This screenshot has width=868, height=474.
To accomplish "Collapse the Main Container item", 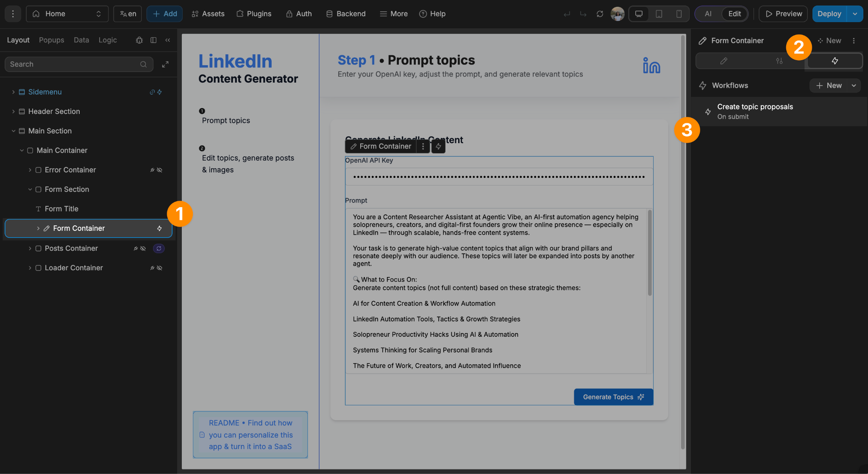I will [x=22, y=150].
